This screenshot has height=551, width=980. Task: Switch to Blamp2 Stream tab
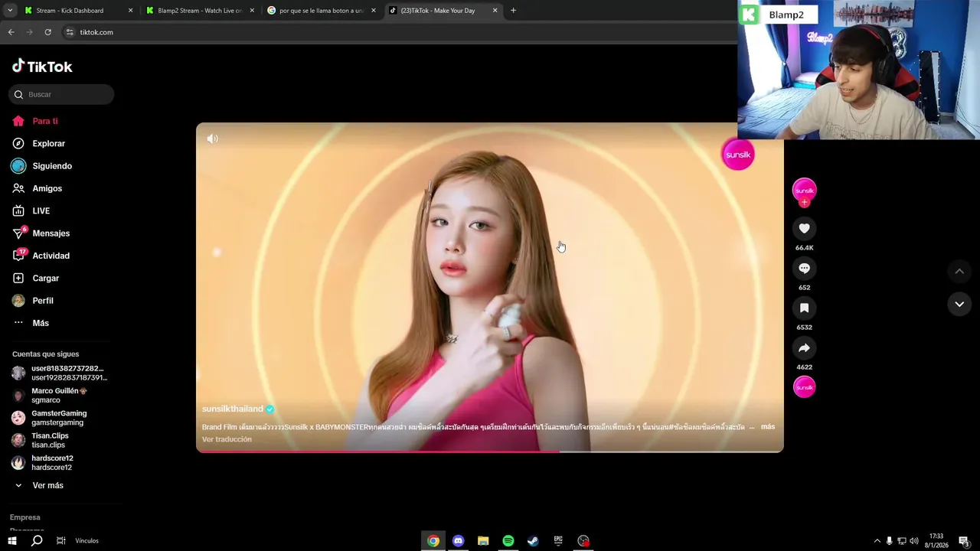[201, 11]
